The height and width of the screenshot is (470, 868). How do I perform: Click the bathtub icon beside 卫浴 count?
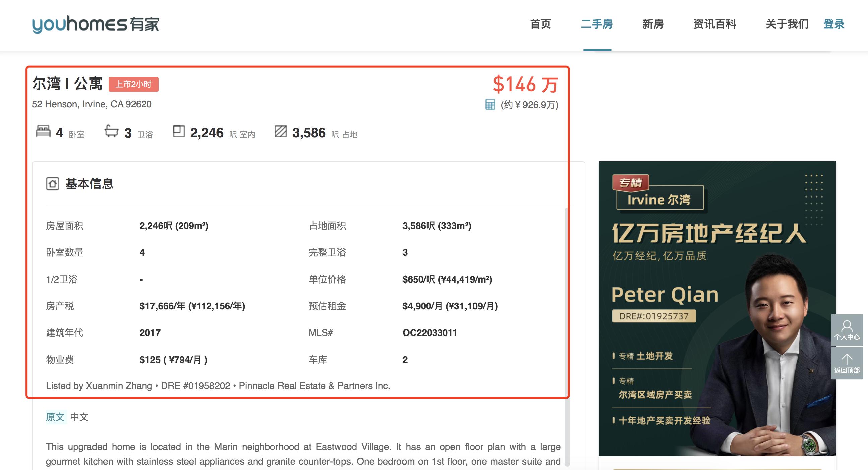tap(112, 131)
